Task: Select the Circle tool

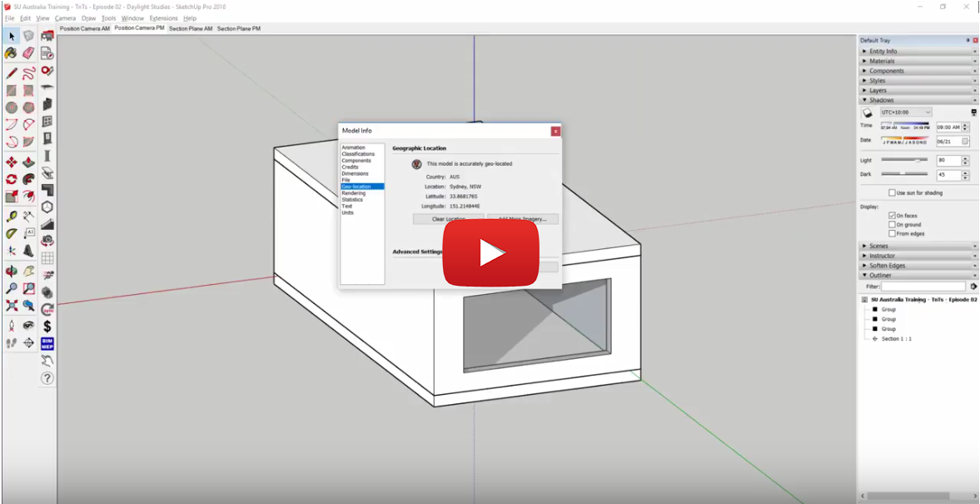Action: [x=12, y=107]
